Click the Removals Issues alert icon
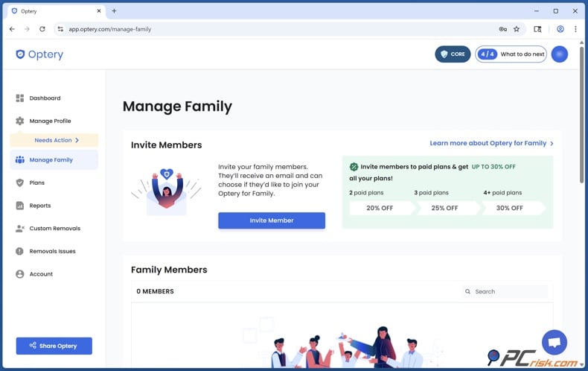This screenshot has height=371, width=588. click(x=20, y=251)
